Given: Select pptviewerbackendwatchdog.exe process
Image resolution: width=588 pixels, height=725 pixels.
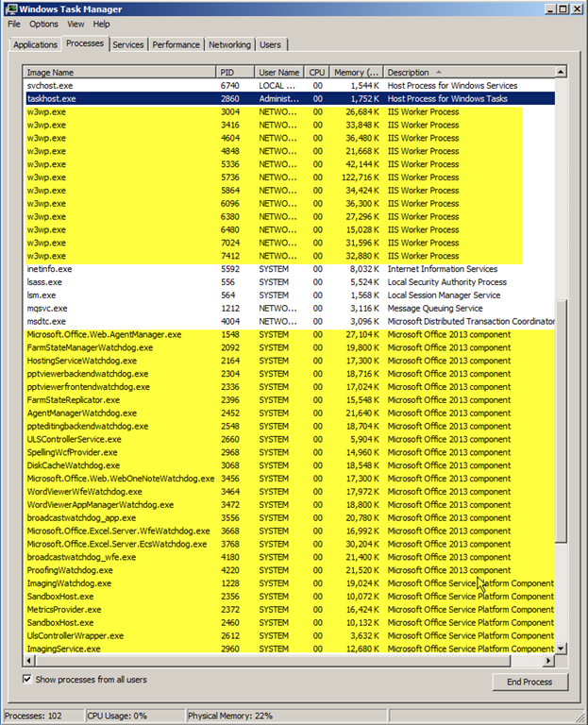Looking at the screenshot, I should point(290,374).
